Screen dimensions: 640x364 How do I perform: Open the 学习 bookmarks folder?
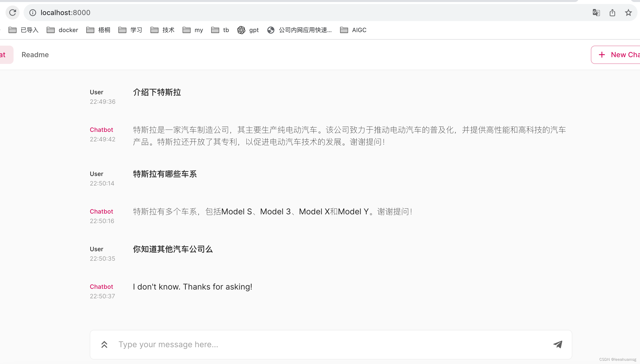coord(130,30)
